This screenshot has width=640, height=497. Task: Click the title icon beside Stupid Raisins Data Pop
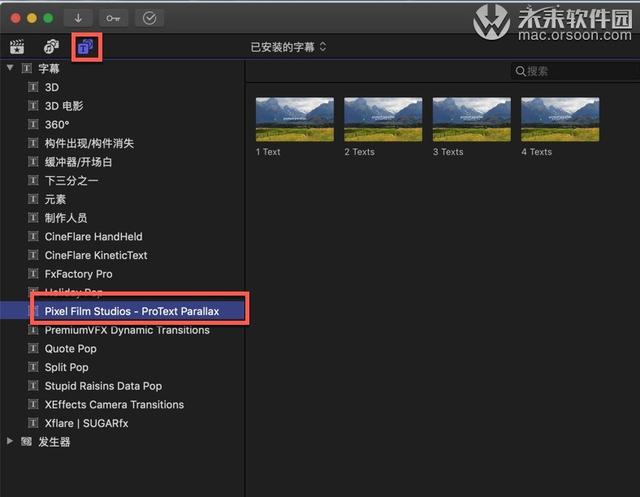pos(33,386)
